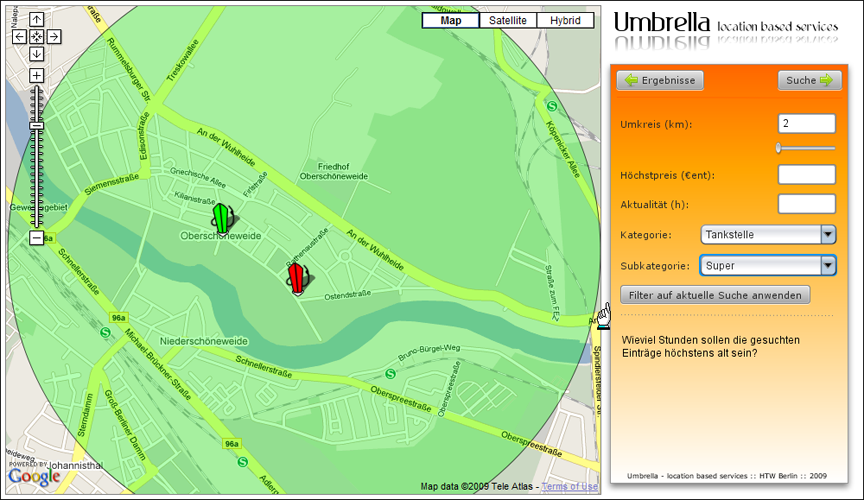This screenshot has height=500, width=864.
Task: Click the green gas station marker
Action: coord(222,219)
